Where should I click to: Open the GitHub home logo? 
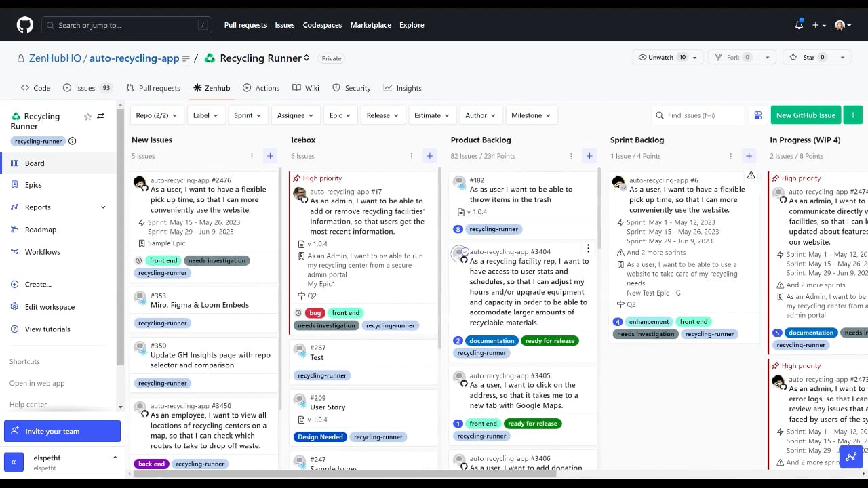(25, 25)
